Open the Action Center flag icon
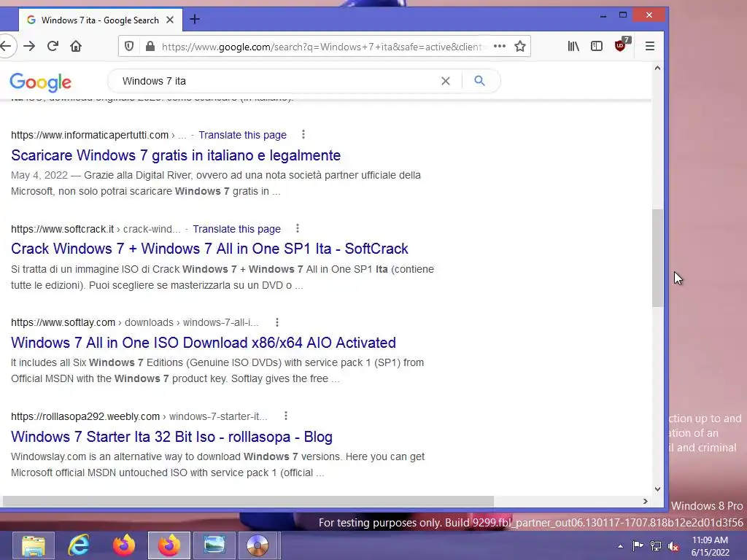The width and height of the screenshot is (747, 560). [638, 546]
